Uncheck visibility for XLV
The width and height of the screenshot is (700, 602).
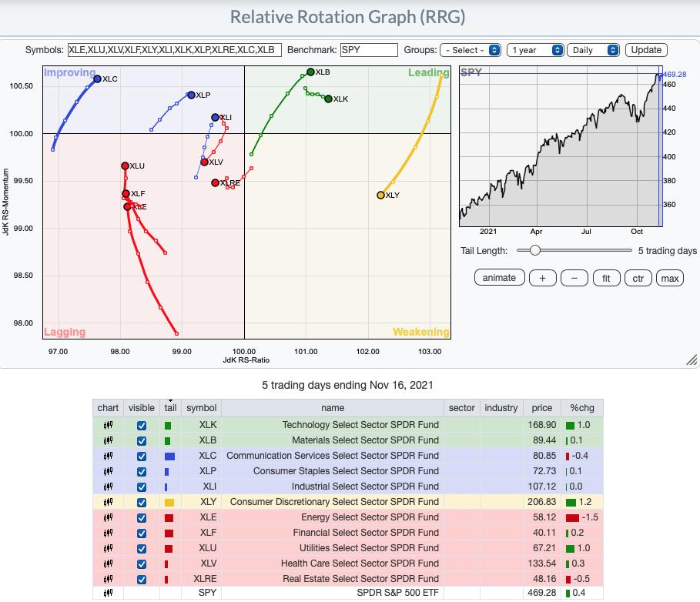tap(142, 564)
